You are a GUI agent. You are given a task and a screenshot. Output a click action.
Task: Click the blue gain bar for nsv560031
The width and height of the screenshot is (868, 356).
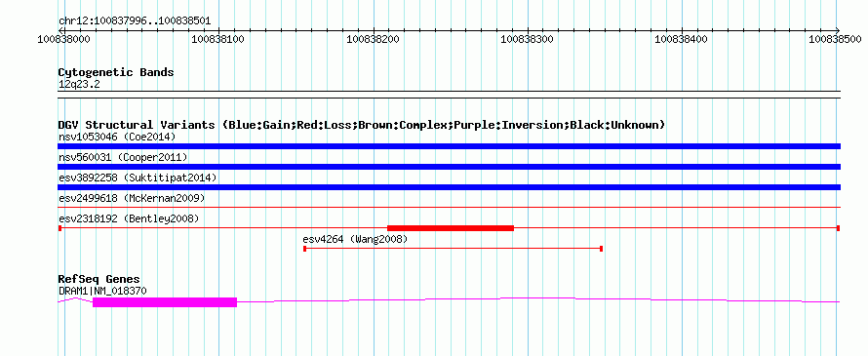click(449, 167)
